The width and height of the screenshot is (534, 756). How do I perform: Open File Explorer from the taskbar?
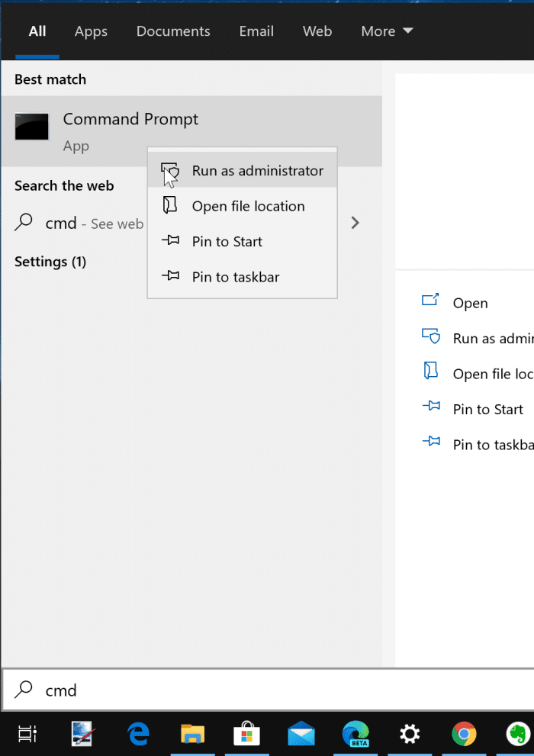pos(192,734)
